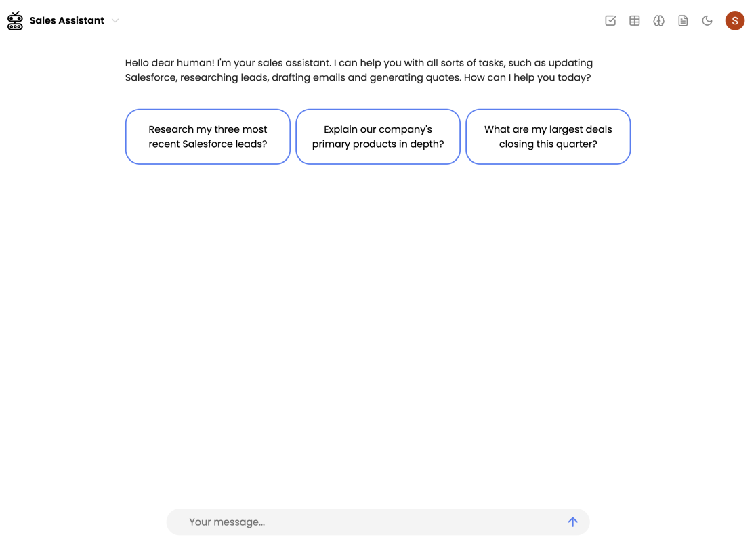Click the "Hello dear human!" opening words

pyautogui.click(x=169, y=63)
